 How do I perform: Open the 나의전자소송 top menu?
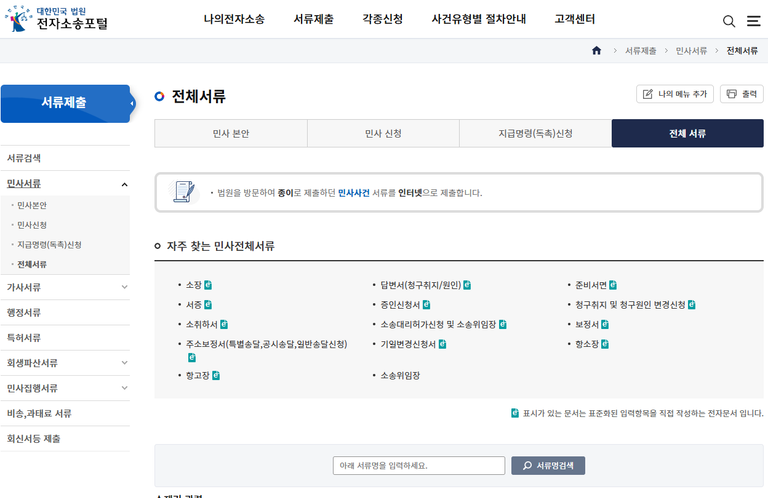point(234,19)
